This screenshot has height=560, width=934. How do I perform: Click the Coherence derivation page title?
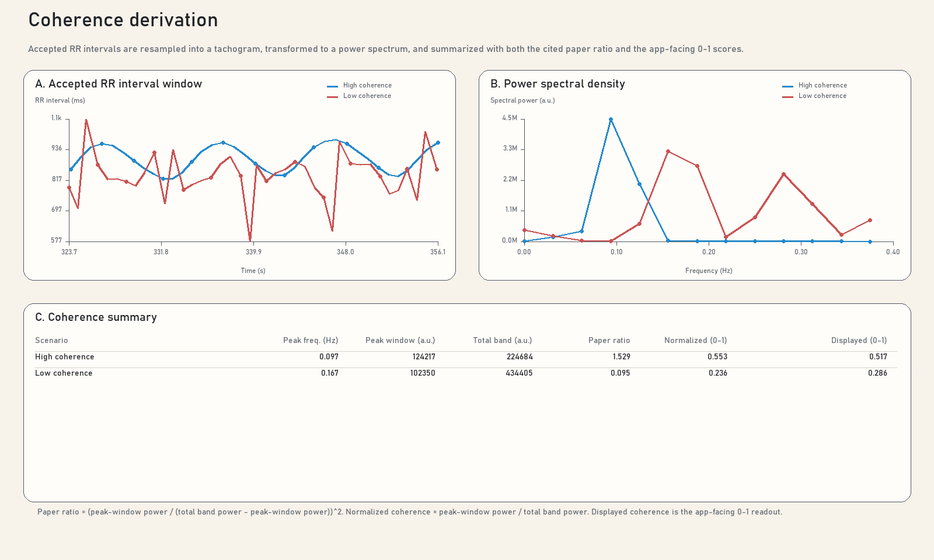click(x=123, y=20)
